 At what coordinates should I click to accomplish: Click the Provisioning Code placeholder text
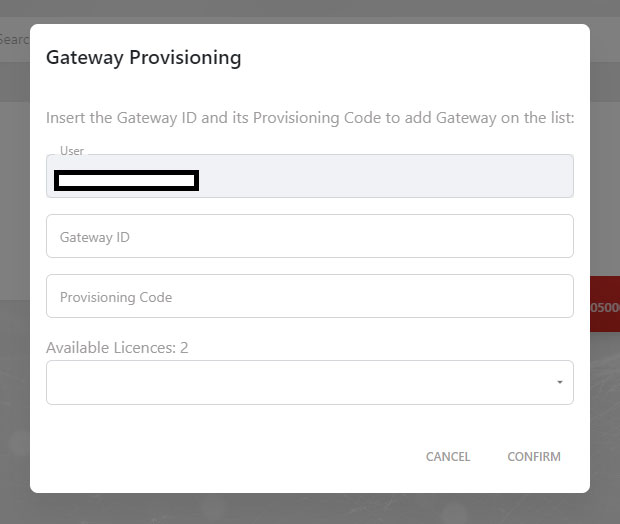click(116, 298)
